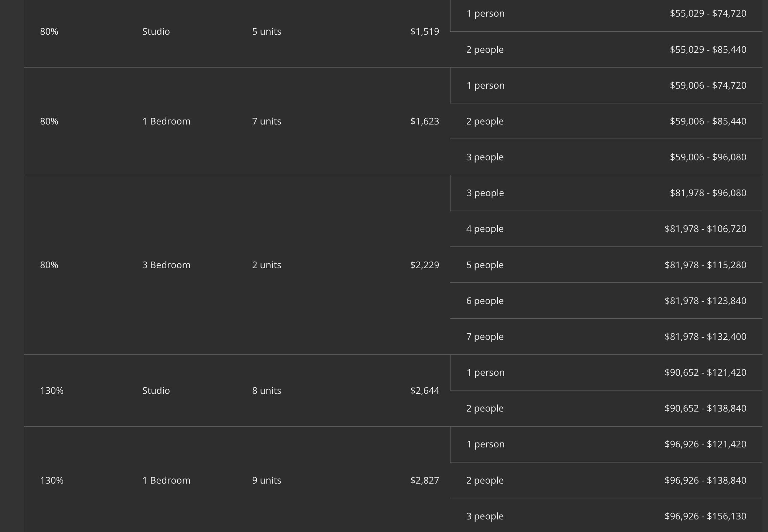Click the $2,644 rent value
Viewport: 768px width, 532px height.
coord(424,391)
